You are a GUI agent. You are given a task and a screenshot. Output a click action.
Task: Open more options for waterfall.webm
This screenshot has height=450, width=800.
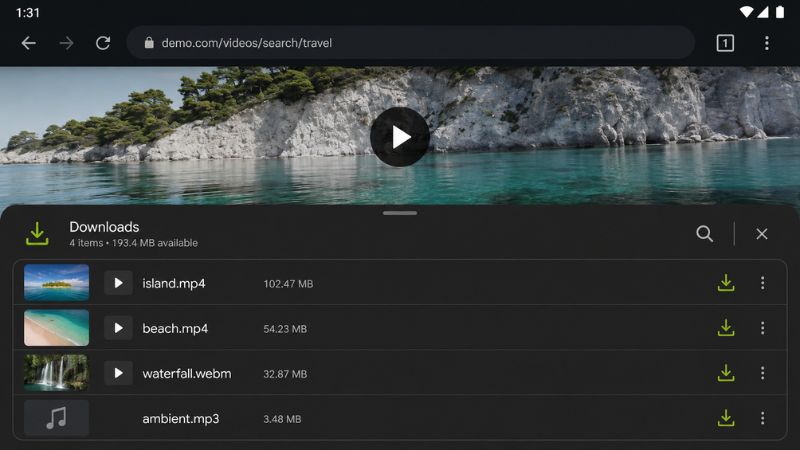762,373
